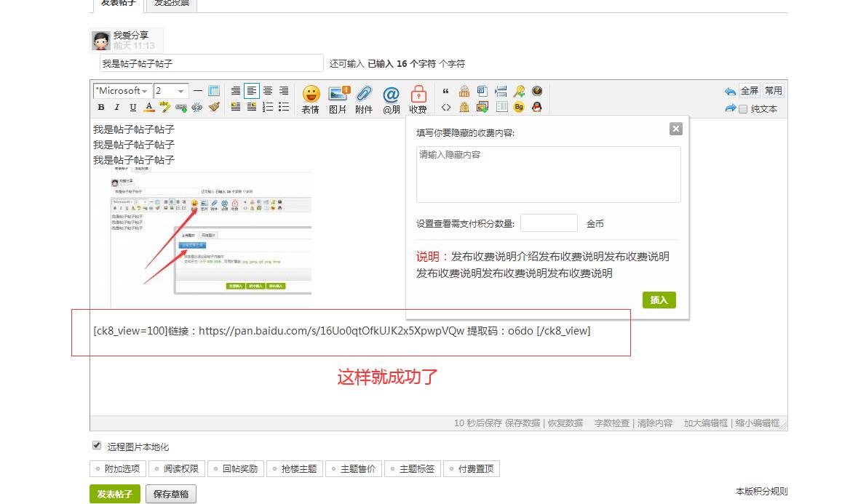The width and height of the screenshot is (850, 504).
Task: Expand the 附加选项 section
Action: click(118, 469)
